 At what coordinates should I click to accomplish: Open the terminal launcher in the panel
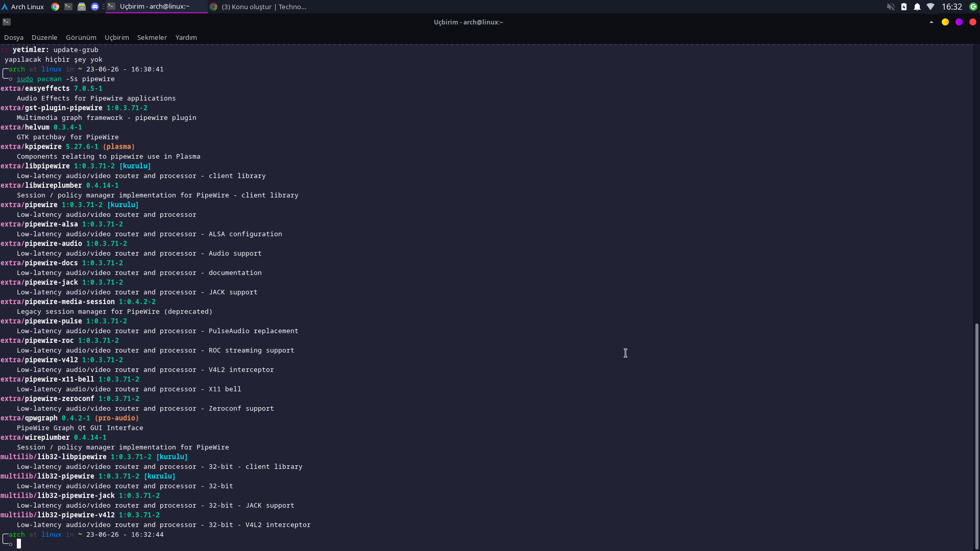pyautogui.click(x=68, y=7)
